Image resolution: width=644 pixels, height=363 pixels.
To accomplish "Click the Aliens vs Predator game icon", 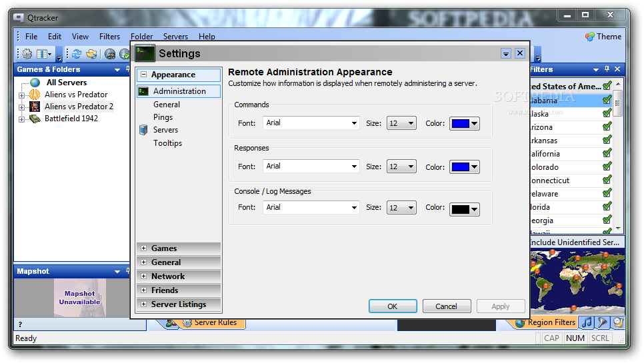I will point(35,95).
